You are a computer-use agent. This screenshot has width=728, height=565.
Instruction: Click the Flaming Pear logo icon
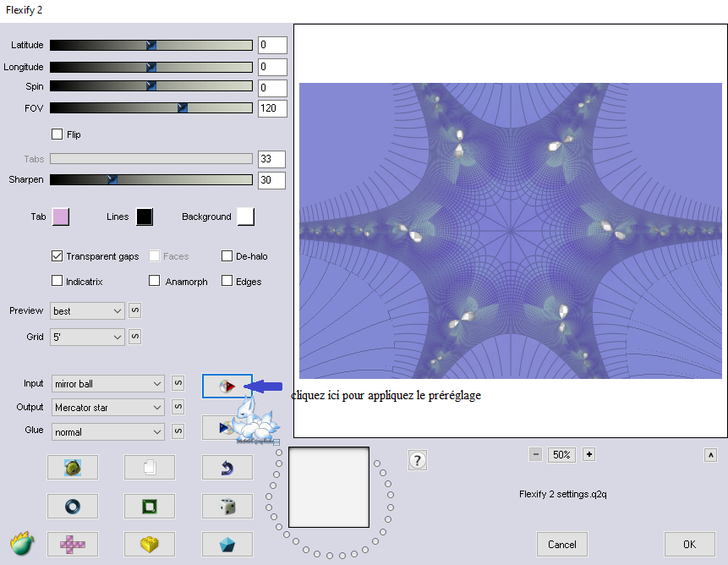(x=22, y=543)
